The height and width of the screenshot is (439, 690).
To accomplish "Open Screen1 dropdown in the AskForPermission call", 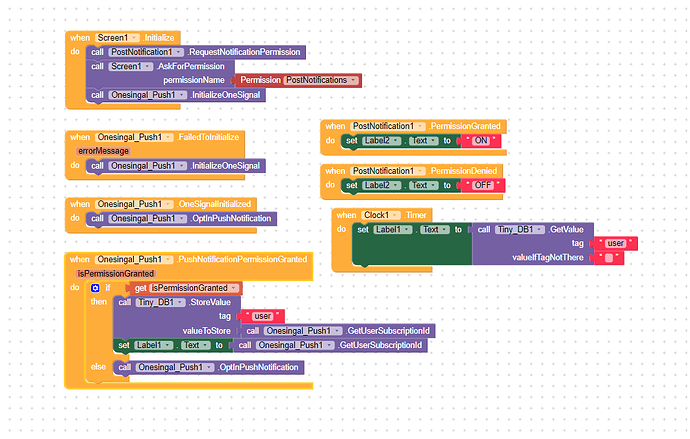I will coord(131,66).
